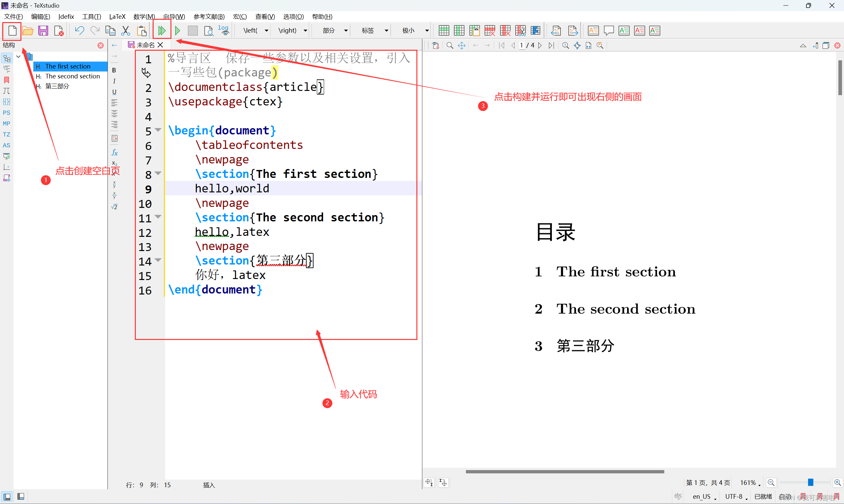
Task: Click the zoom in button in PDF viewer
Action: pos(838,482)
